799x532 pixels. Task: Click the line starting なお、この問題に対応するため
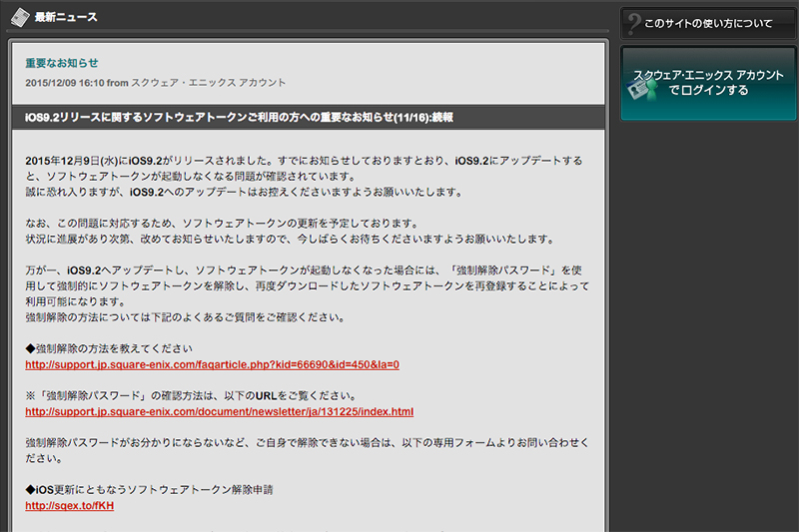click(224, 224)
